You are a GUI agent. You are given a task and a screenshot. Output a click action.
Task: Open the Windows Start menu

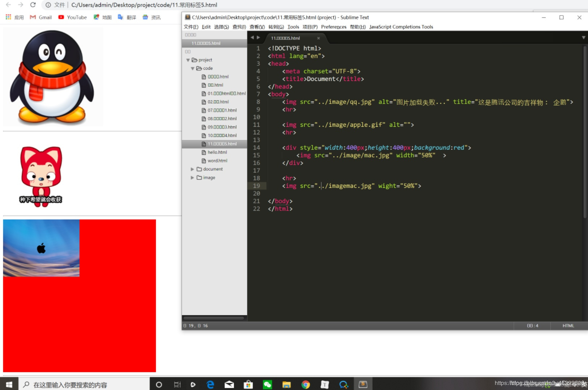point(9,385)
